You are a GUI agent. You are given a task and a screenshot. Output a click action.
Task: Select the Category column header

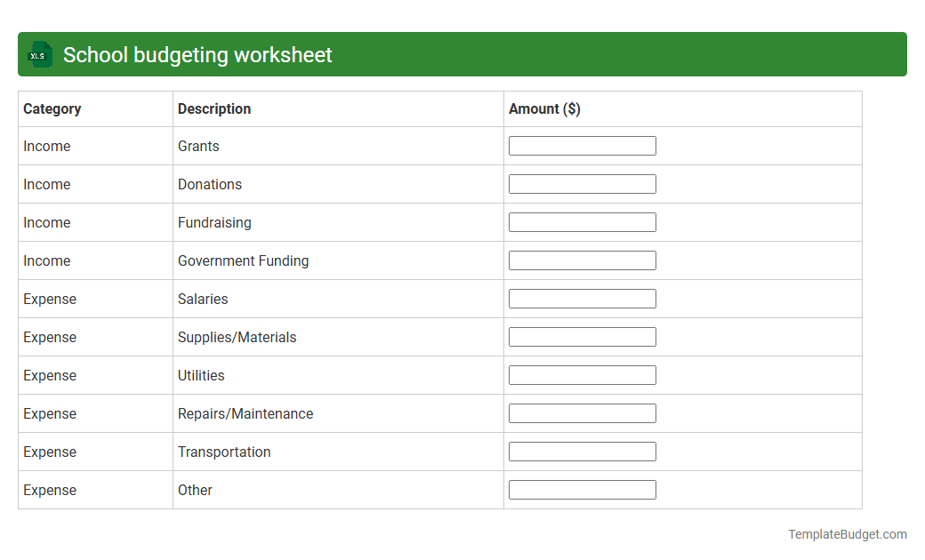click(x=52, y=108)
